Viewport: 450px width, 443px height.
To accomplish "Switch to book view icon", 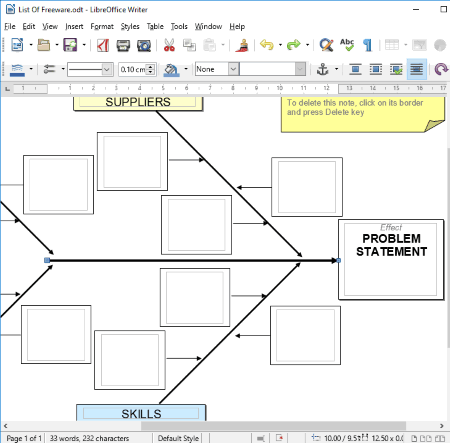I will click(440, 438).
